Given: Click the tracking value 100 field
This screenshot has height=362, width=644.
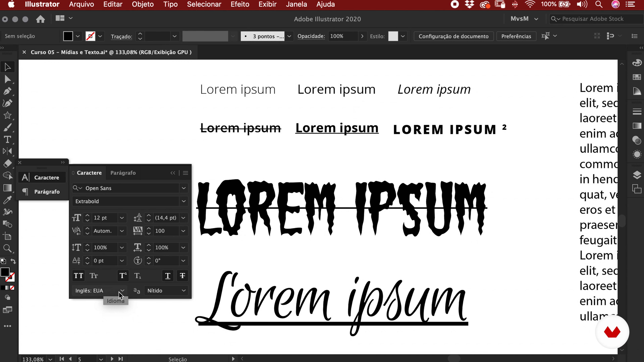Looking at the screenshot, I should tap(166, 231).
